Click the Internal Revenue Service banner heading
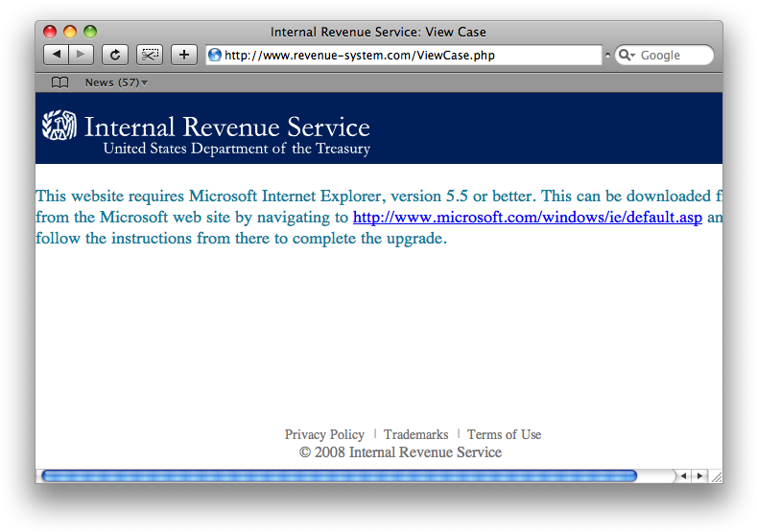This screenshot has height=532, width=757. pos(226,127)
